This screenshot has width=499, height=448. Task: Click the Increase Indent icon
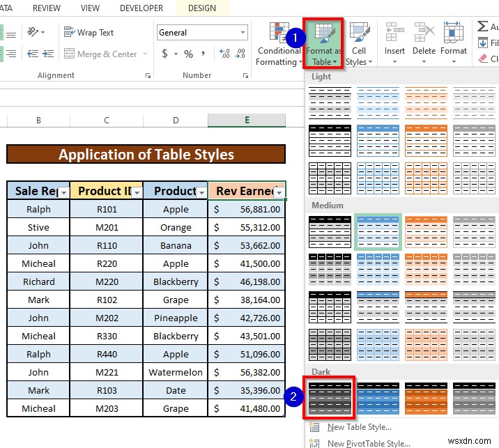pyautogui.click(x=48, y=54)
